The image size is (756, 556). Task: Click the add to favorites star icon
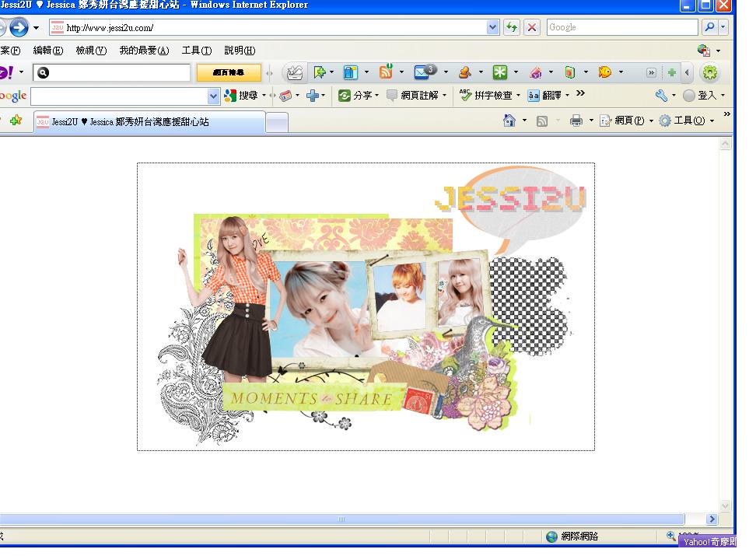point(16,121)
